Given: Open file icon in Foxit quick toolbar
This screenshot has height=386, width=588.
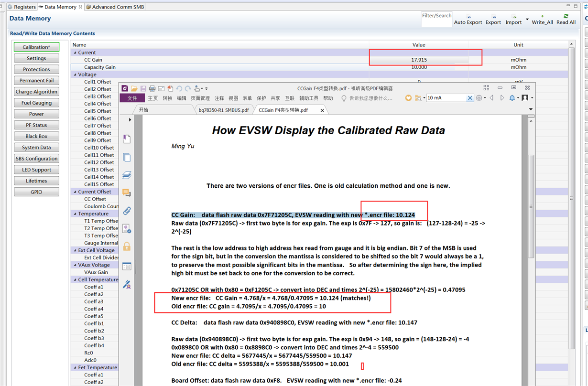Looking at the screenshot, I should coord(135,88).
